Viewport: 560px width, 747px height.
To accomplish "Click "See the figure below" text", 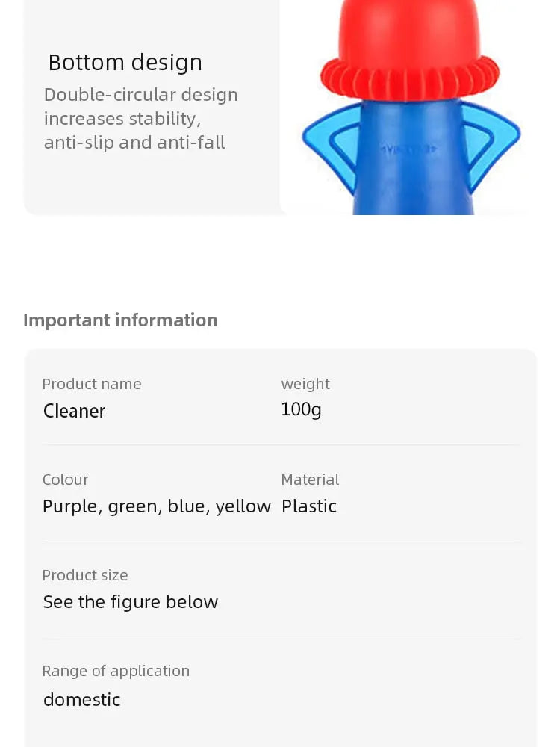I will point(130,602).
